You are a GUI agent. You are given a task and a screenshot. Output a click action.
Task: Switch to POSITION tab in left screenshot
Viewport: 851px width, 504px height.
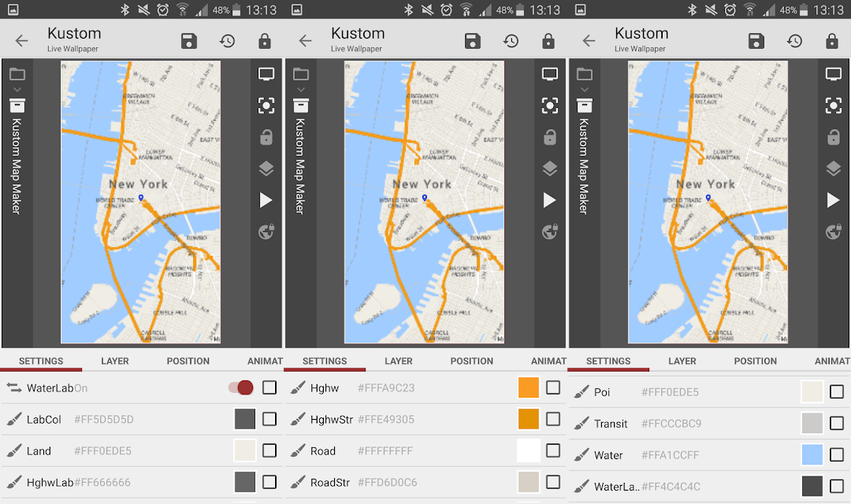[x=188, y=361]
